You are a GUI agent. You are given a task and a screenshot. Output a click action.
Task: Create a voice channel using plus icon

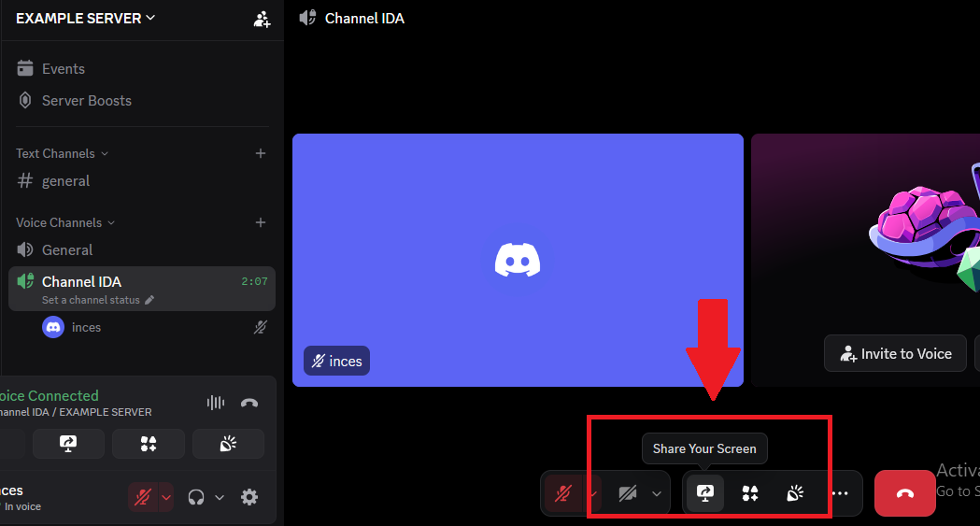(x=261, y=222)
